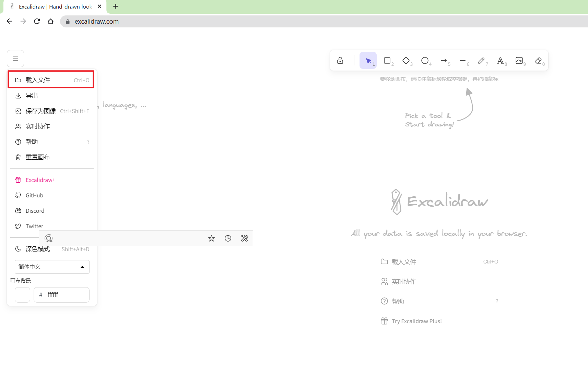Go back in browser history
Image resolution: width=588 pixels, height=368 pixels.
10,21
